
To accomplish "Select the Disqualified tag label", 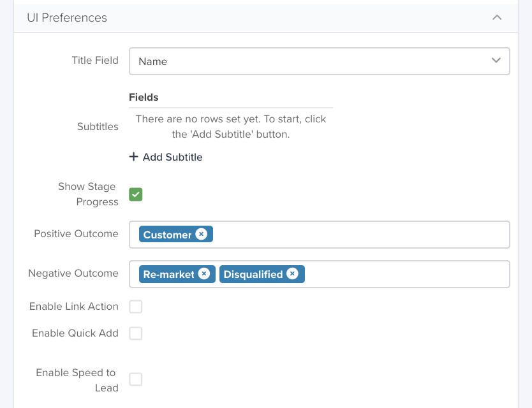I will (253, 274).
